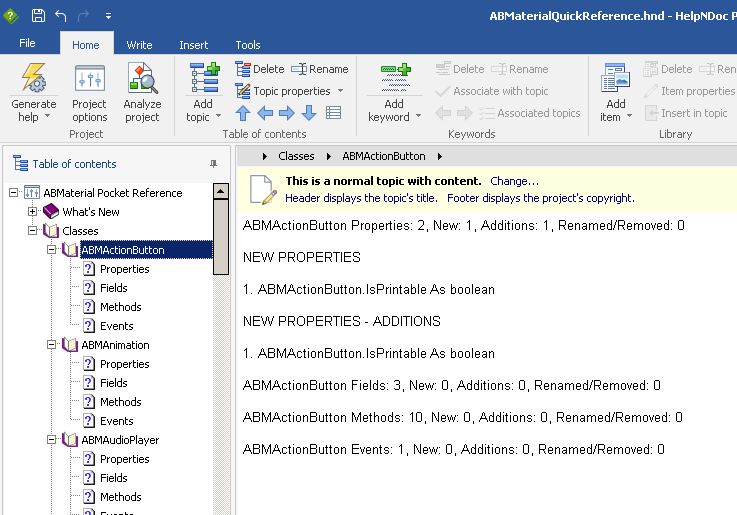737x515 pixels.
Task: Click the Add topic icon
Action: point(204,78)
